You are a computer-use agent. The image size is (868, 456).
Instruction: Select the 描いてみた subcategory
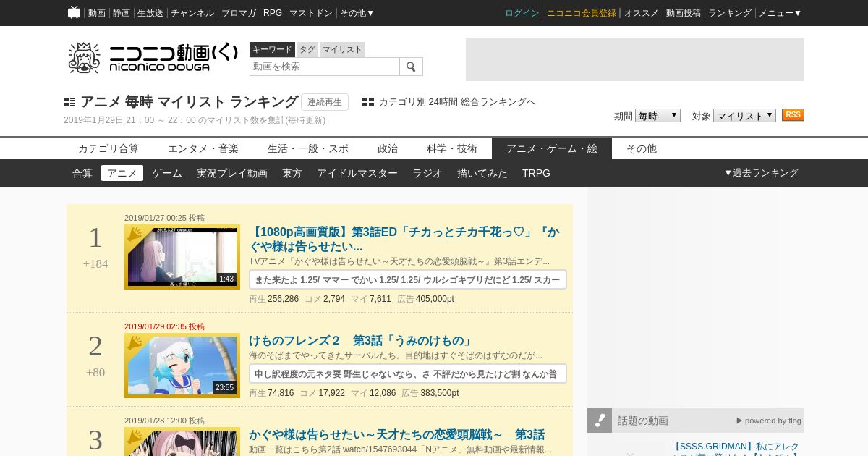(482, 173)
